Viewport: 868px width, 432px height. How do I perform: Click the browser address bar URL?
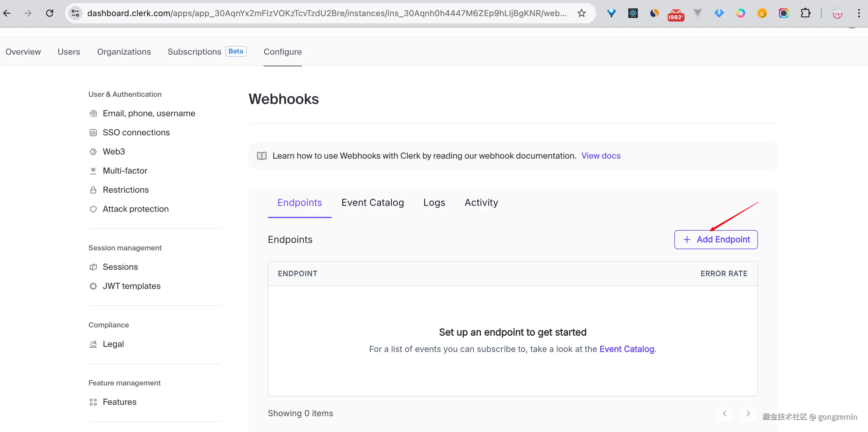click(x=326, y=13)
